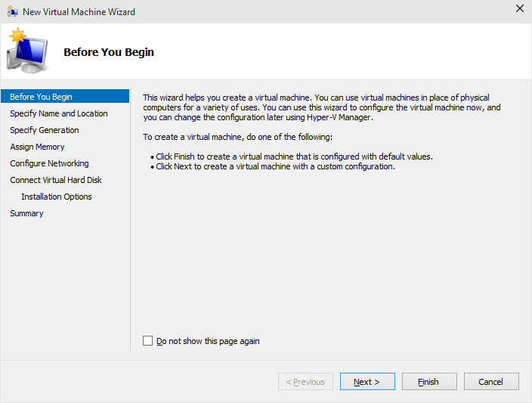Click Finish to create the default VM

click(x=429, y=382)
